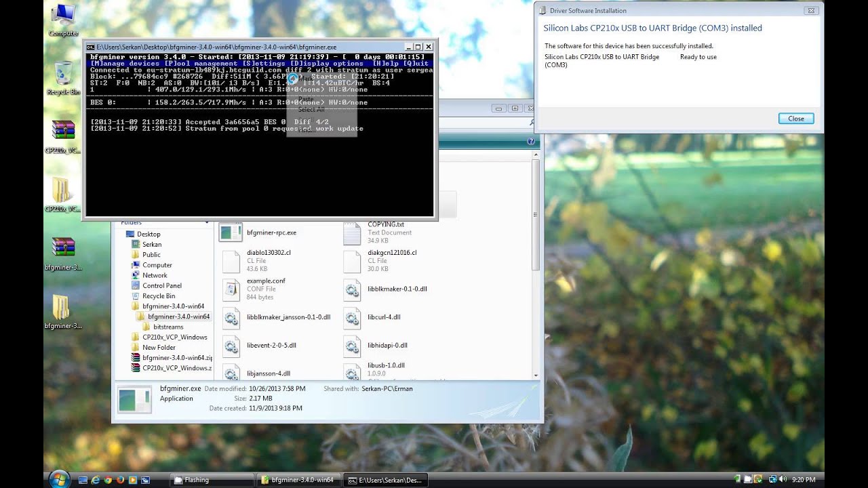Screen dimensions: 868x488
Task: Open the Recycle Bin desktop icon
Action: coord(63,77)
